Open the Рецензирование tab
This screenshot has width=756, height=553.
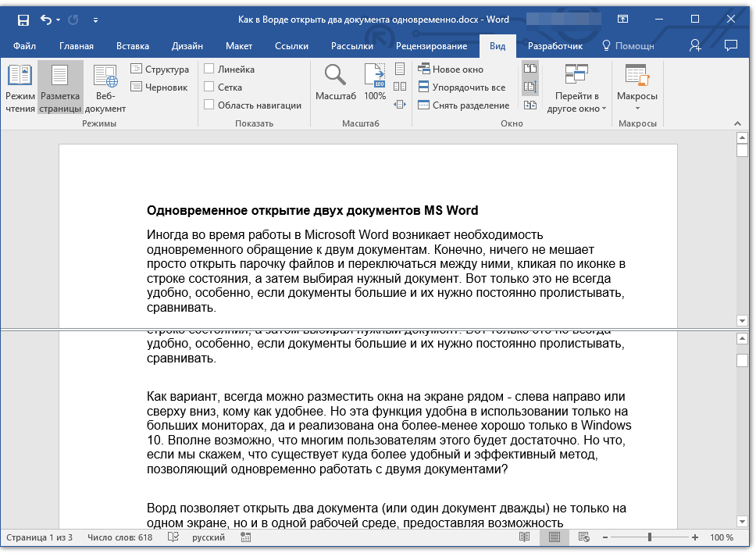tap(431, 46)
